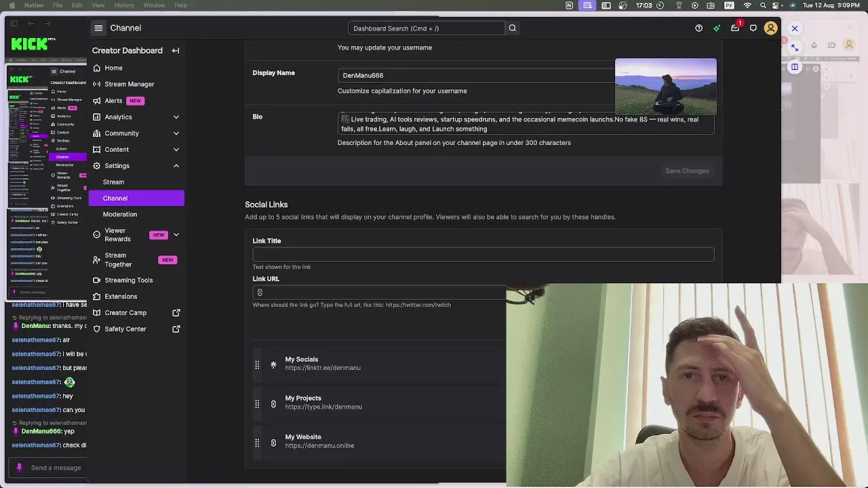868x488 pixels.
Task: Click into the Bio text area
Action: pos(526,123)
